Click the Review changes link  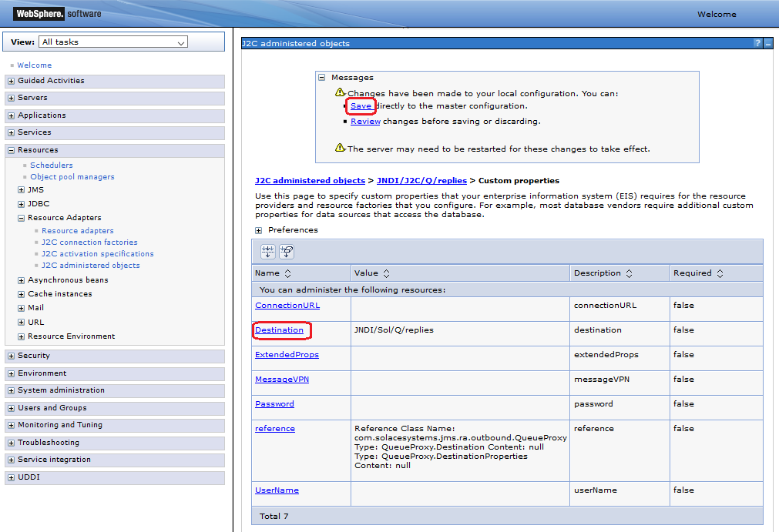pos(365,122)
